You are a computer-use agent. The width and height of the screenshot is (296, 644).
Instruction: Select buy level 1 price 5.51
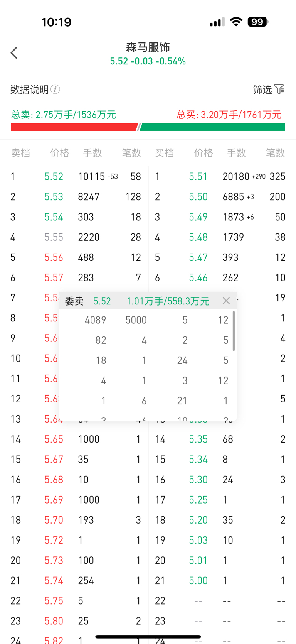(x=198, y=177)
